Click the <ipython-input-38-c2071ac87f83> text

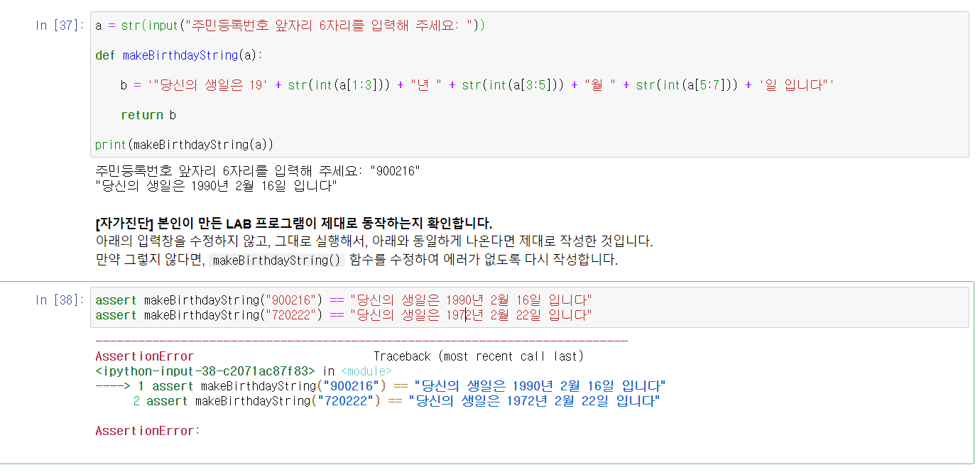(205, 371)
